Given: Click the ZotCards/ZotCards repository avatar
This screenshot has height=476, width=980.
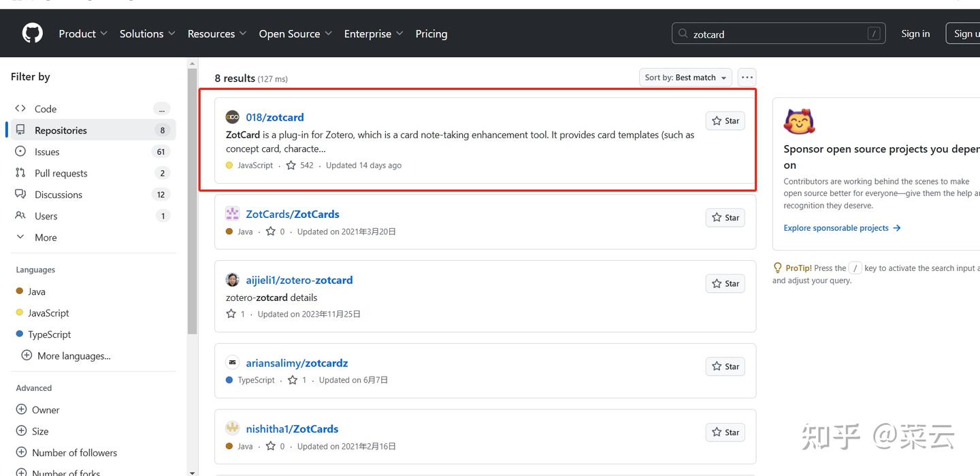Looking at the screenshot, I should (x=233, y=214).
